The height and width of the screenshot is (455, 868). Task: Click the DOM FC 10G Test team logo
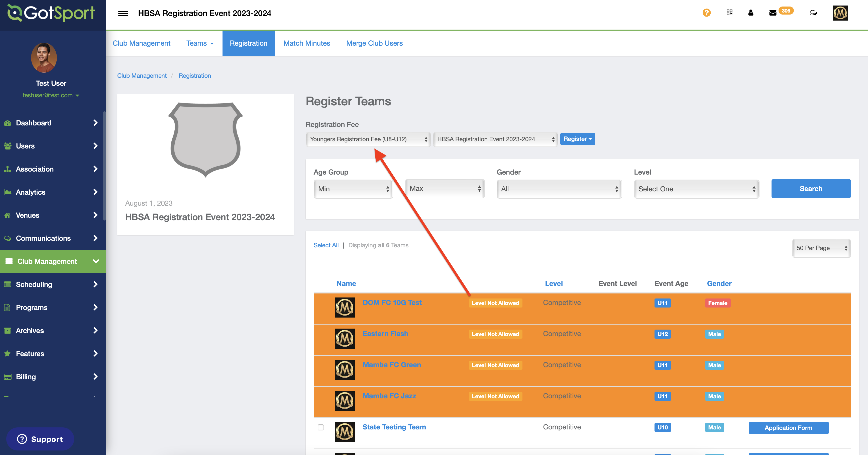(344, 307)
